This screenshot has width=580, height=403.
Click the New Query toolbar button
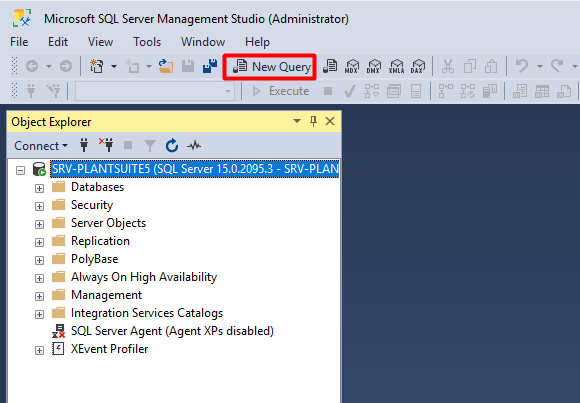pyautogui.click(x=271, y=67)
